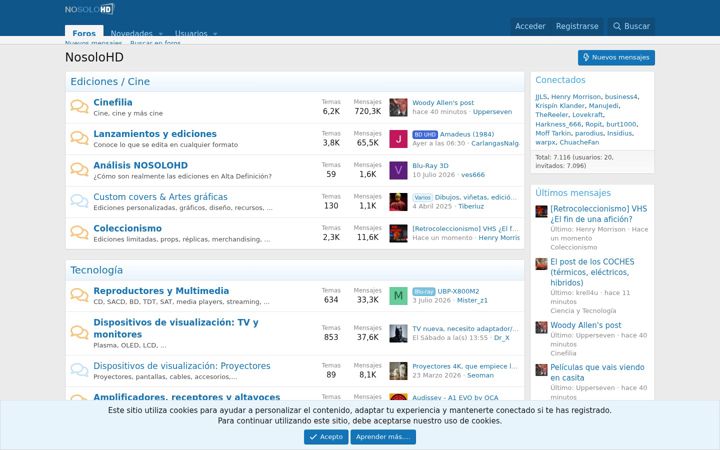
Task: Open the Novedades dropdown arrow
Action: [160, 34]
